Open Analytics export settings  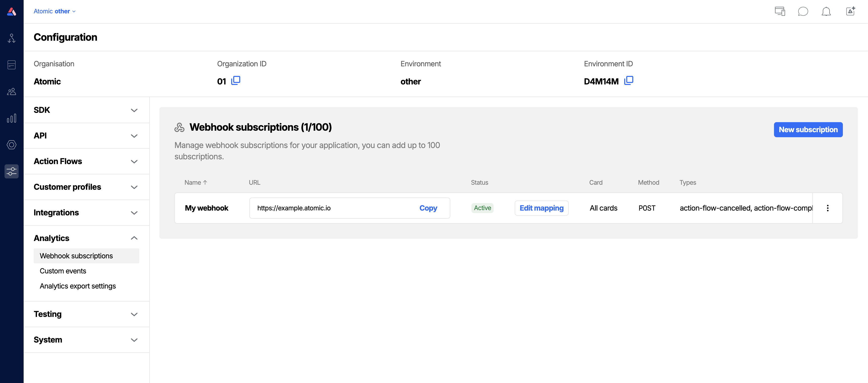pyautogui.click(x=78, y=286)
